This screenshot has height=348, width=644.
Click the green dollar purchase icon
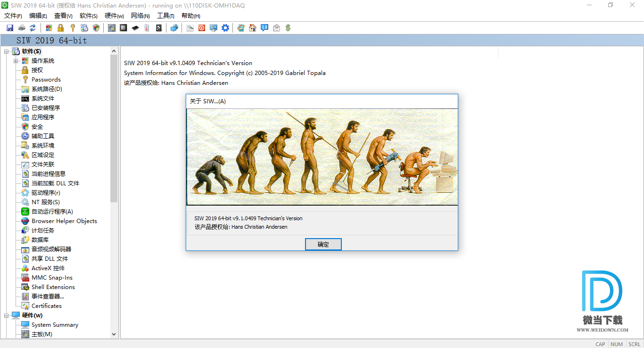[x=288, y=28]
